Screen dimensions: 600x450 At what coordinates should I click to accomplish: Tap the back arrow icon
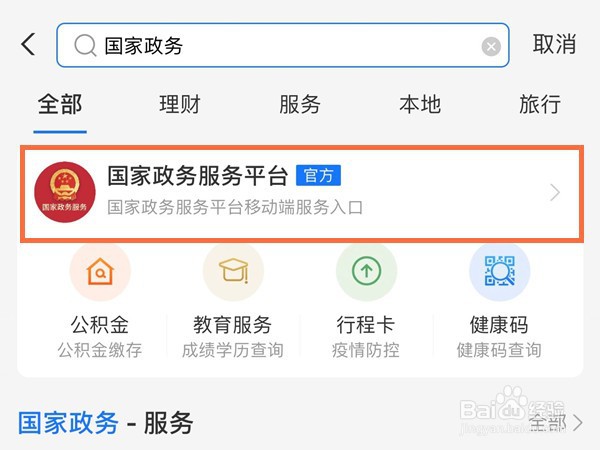(x=28, y=44)
